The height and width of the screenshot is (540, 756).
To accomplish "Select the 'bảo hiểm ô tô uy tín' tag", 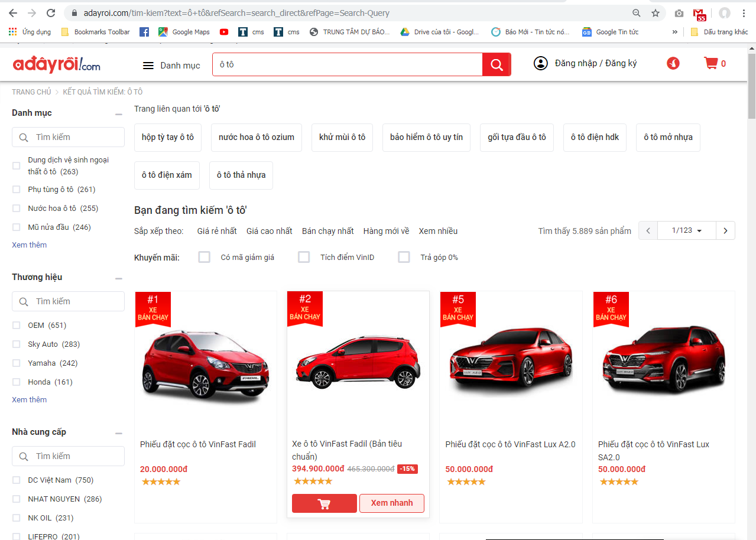I will (x=426, y=137).
